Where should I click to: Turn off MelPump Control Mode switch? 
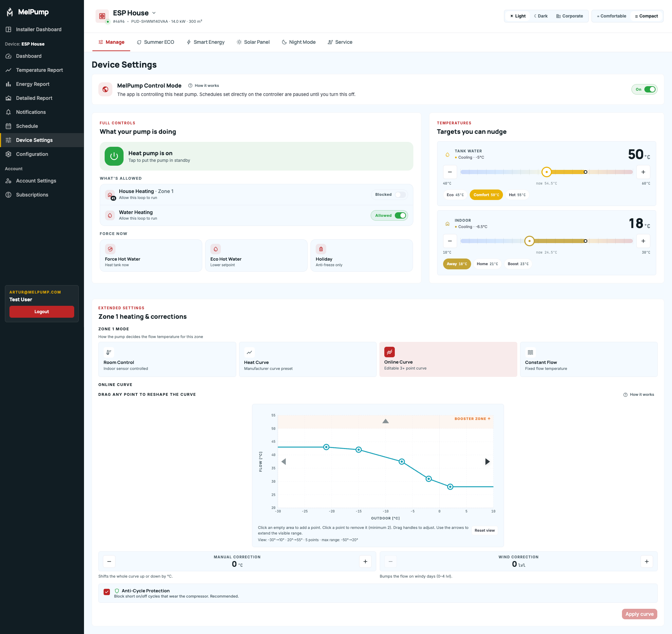650,89
